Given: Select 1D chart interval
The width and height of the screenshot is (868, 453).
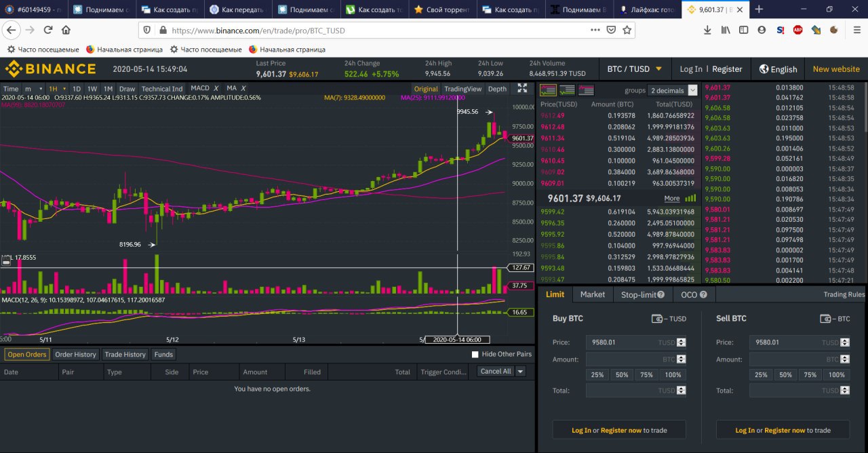Looking at the screenshot, I should (77, 89).
